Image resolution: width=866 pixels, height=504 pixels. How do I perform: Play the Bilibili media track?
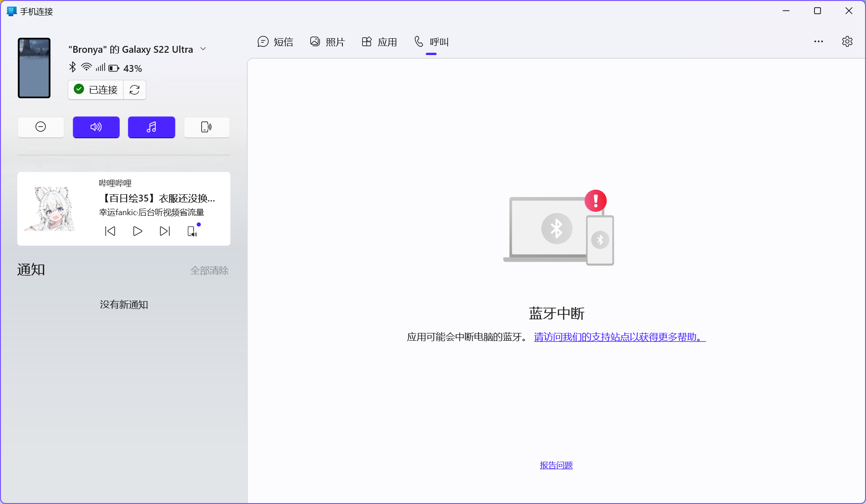coord(138,231)
